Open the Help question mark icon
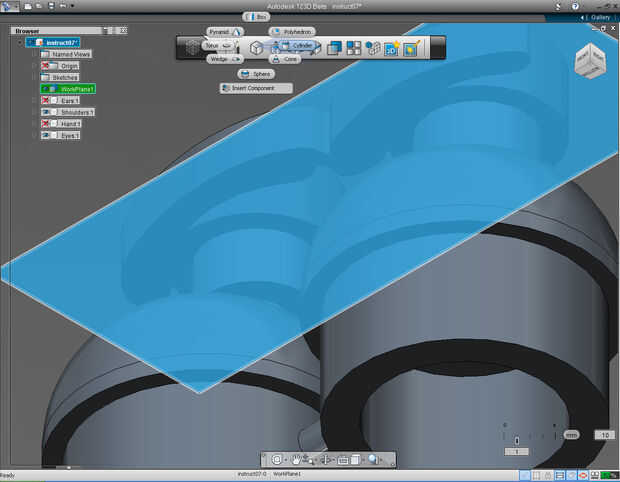The height and width of the screenshot is (482, 620). pyautogui.click(x=575, y=6)
